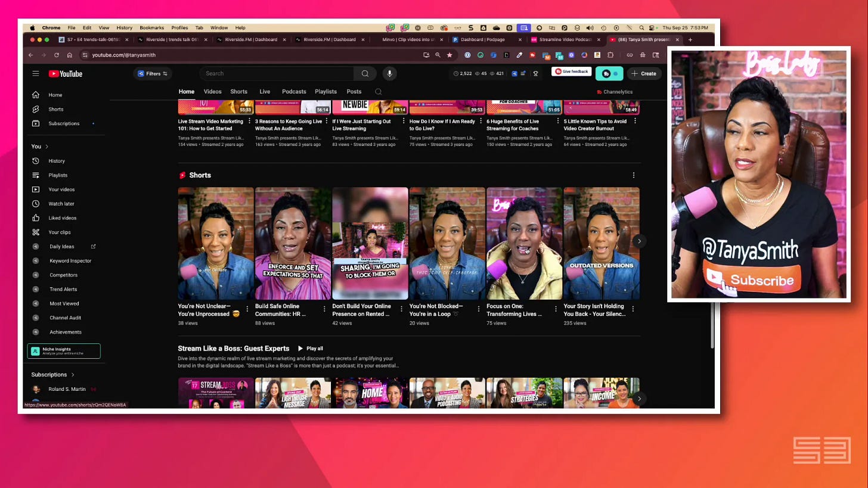Viewport: 868px width, 488px height.
Task: Open Trend Alerts tool
Action: [64, 290]
